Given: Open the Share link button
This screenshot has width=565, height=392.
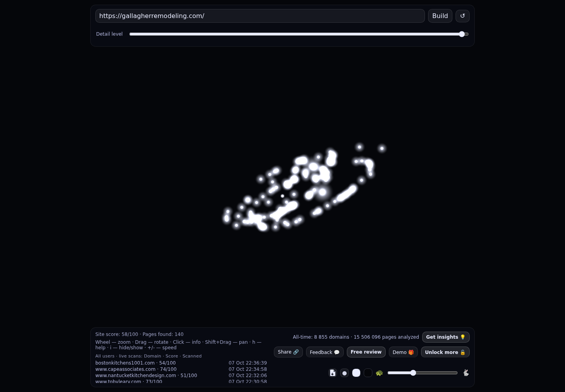Looking at the screenshot, I should [288, 352].
